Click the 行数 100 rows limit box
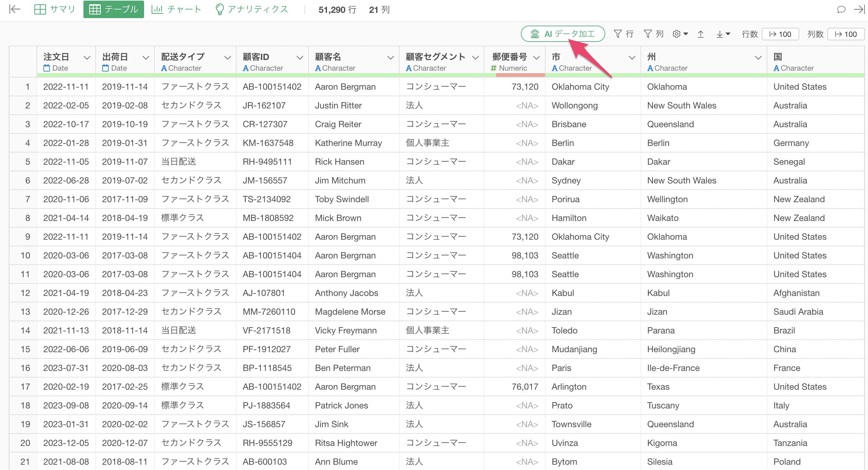Image resolution: width=868 pixels, height=470 pixels. coord(780,34)
